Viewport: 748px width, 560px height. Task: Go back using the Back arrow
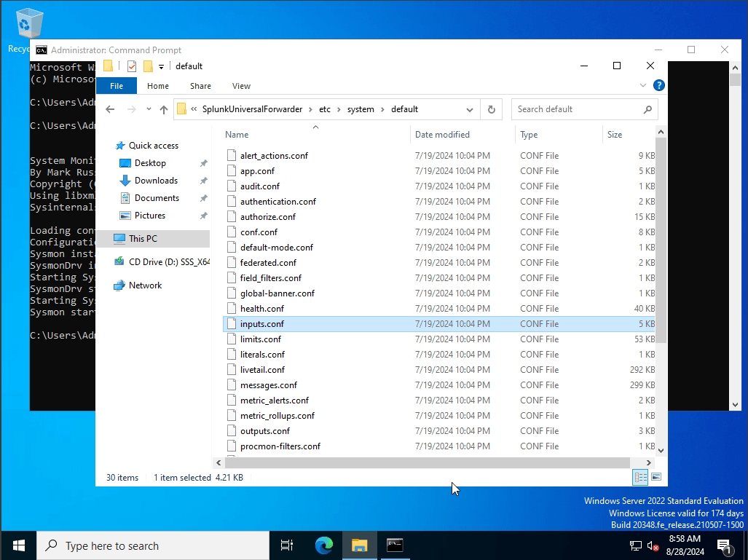click(x=110, y=109)
